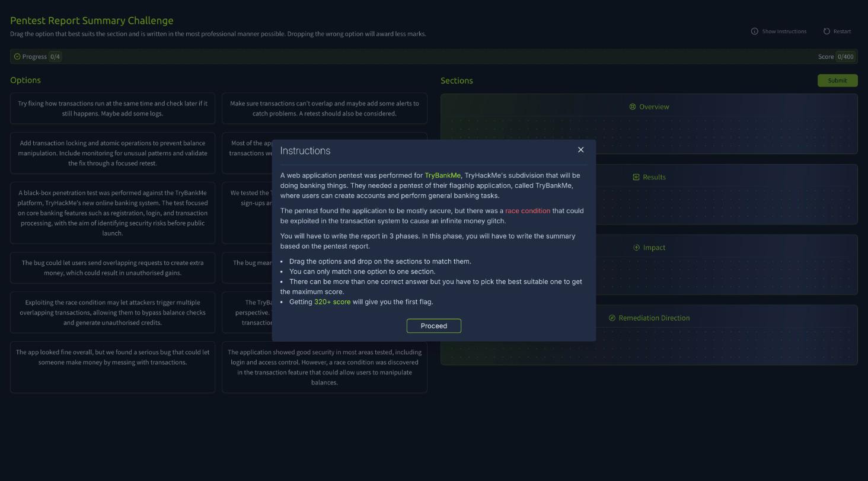Screen dimensions: 868x481
Task: Select 'The application showed good security' option card
Action: 324,367
